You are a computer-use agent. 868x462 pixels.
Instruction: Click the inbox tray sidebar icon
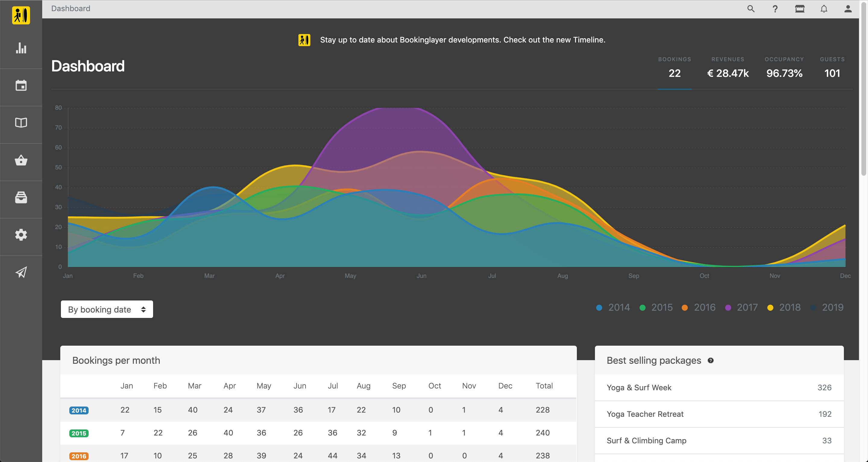tap(21, 197)
